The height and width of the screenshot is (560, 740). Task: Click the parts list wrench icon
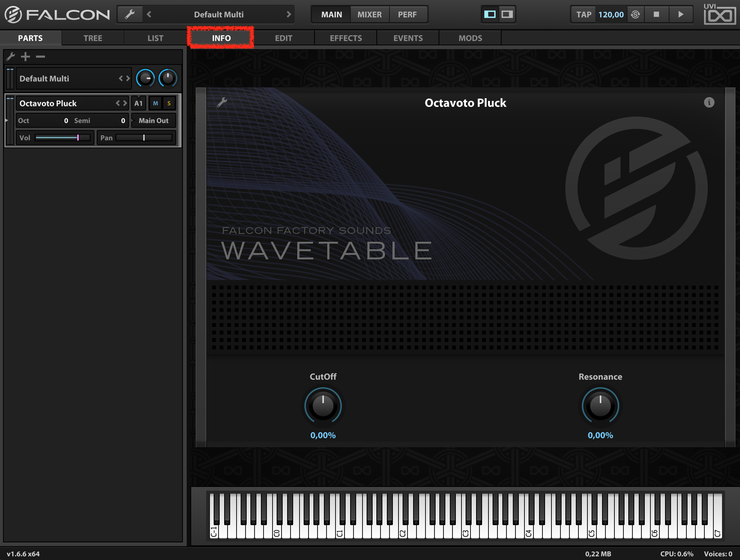[10, 57]
